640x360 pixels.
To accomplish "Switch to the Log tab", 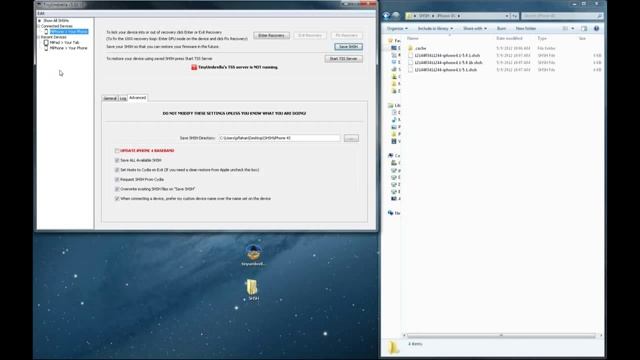I will (123, 98).
